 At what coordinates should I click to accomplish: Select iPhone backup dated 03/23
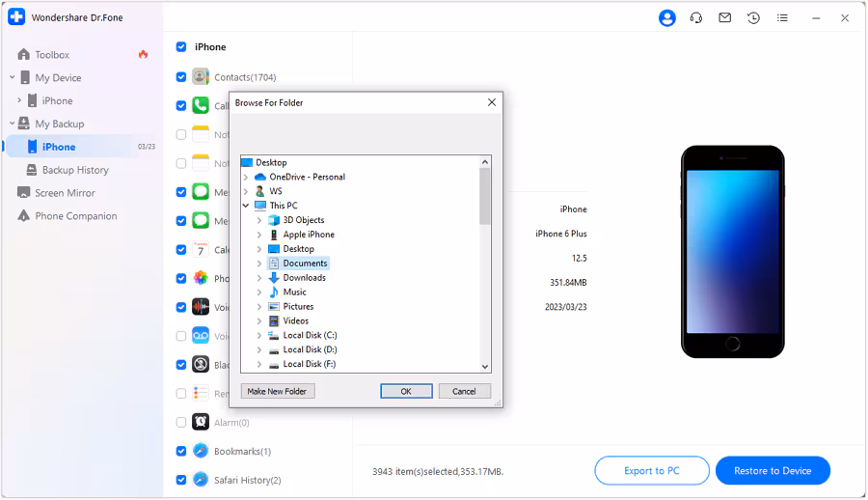tap(83, 147)
